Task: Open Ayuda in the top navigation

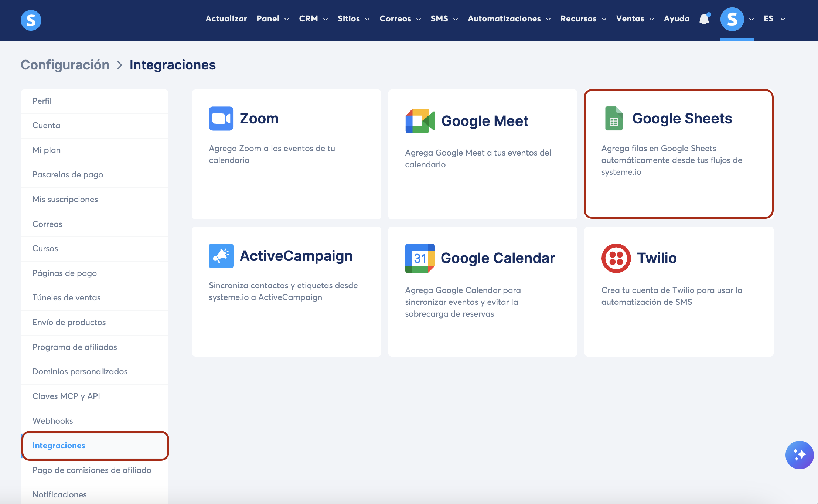Action: click(676, 18)
